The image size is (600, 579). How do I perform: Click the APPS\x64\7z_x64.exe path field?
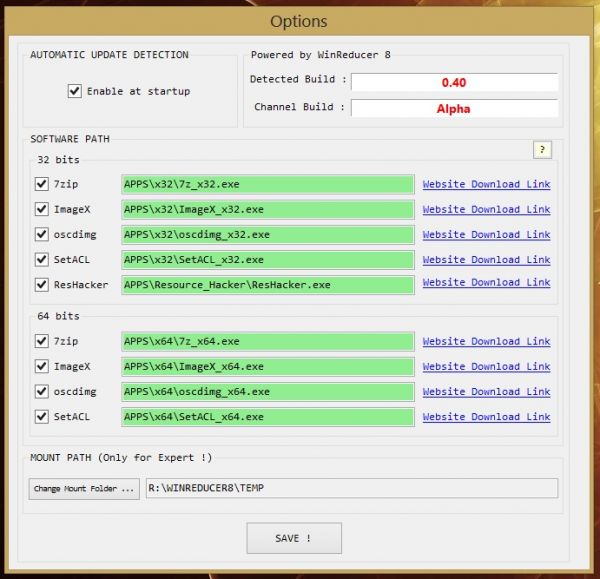click(268, 341)
